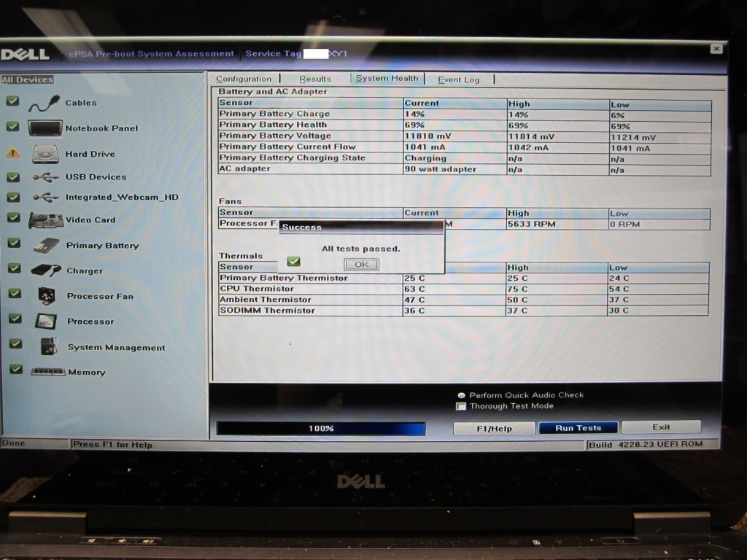Select the Cables device icon
This screenshot has height=560, width=747.
tap(44, 103)
